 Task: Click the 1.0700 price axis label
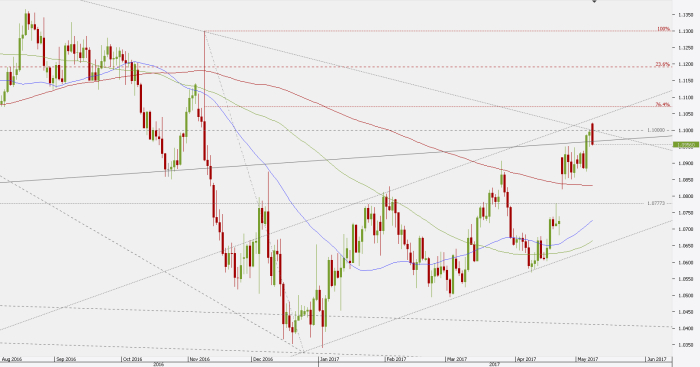pyautogui.click(x=686, y=229)
